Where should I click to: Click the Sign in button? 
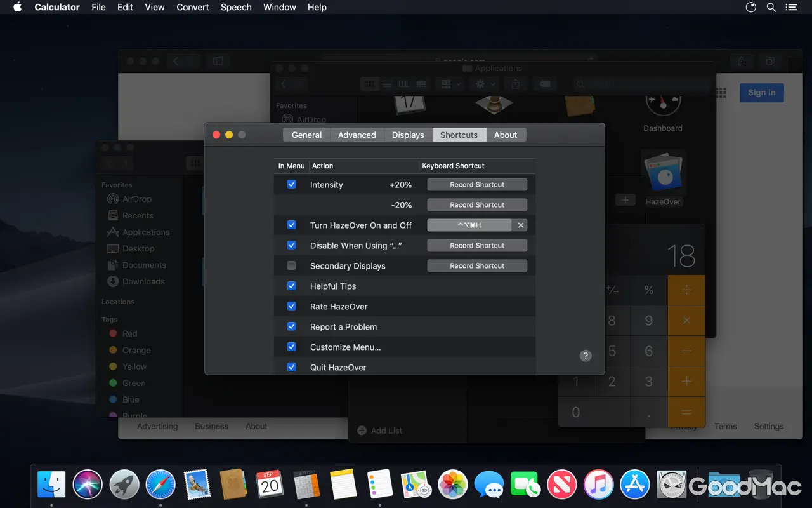(x=761, y=92)
